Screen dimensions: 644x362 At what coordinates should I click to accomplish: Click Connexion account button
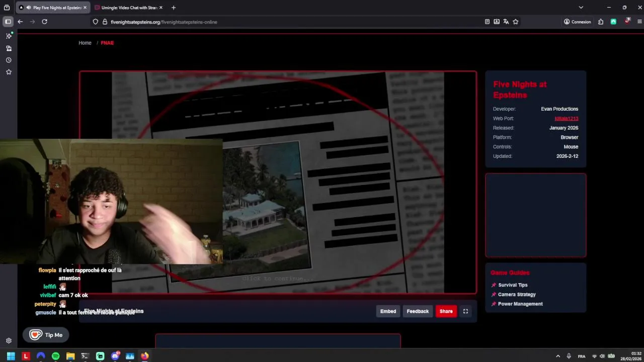coord(577,22)
